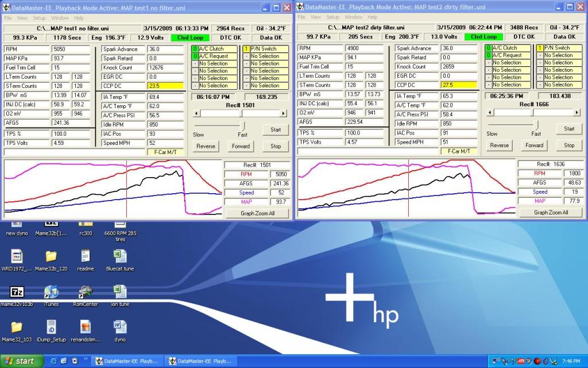Viewport: 588px width, 368px height.
Task: Click record scrollbar right arrow, dirty filter window
Action: [x=577, y=112]
